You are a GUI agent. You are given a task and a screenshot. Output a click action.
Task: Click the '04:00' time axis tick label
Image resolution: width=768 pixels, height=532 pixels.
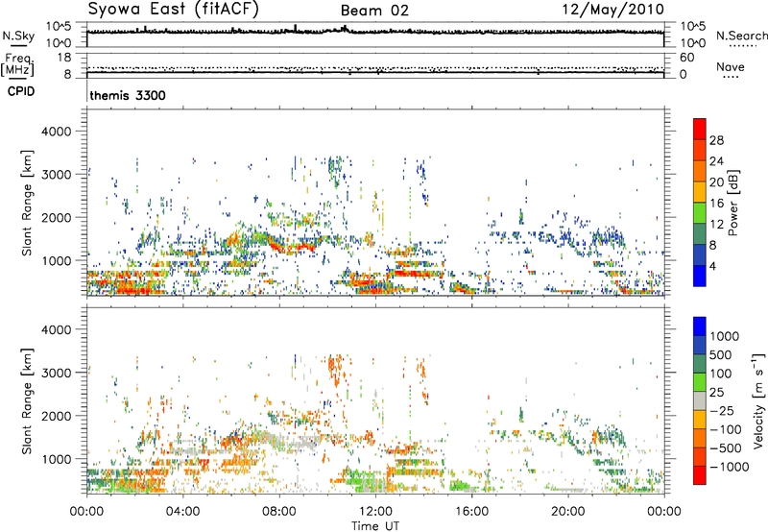click(x=182, y=512)
